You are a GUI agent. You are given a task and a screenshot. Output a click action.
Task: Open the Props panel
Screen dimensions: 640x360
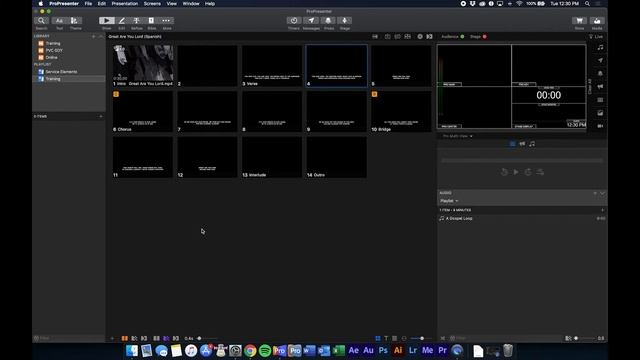pos(329,20)
